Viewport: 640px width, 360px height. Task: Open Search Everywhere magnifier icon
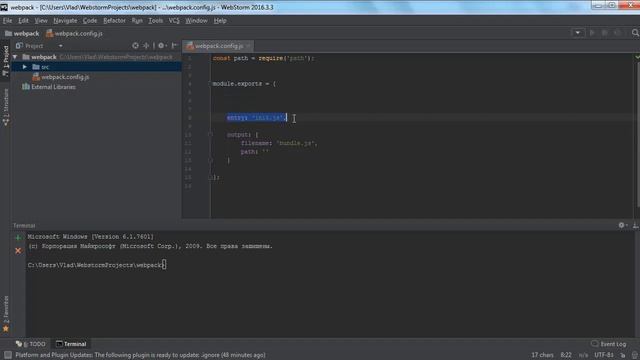pyautogui.click(x=635, y=33)
